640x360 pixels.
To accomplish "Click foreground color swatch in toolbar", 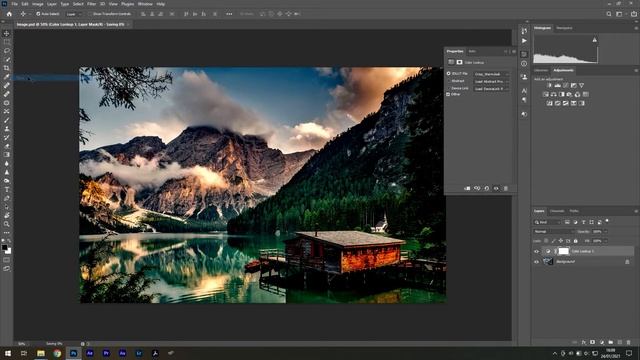I will point(4,247).
